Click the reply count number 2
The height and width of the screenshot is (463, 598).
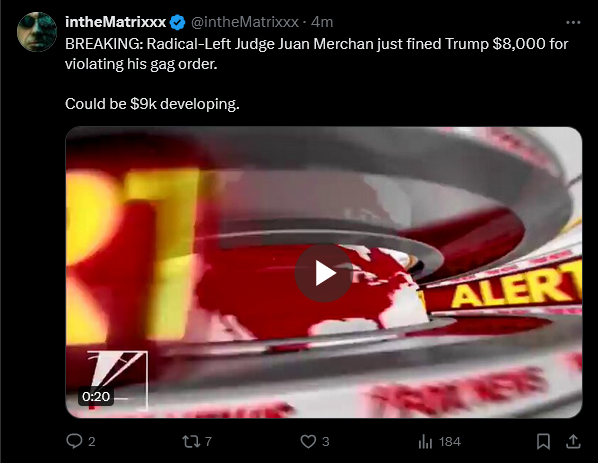[92, 442]
